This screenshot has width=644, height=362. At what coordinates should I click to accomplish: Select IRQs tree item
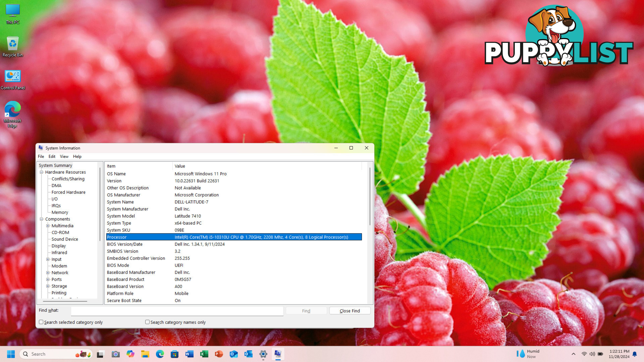click(x=56, y=206)
